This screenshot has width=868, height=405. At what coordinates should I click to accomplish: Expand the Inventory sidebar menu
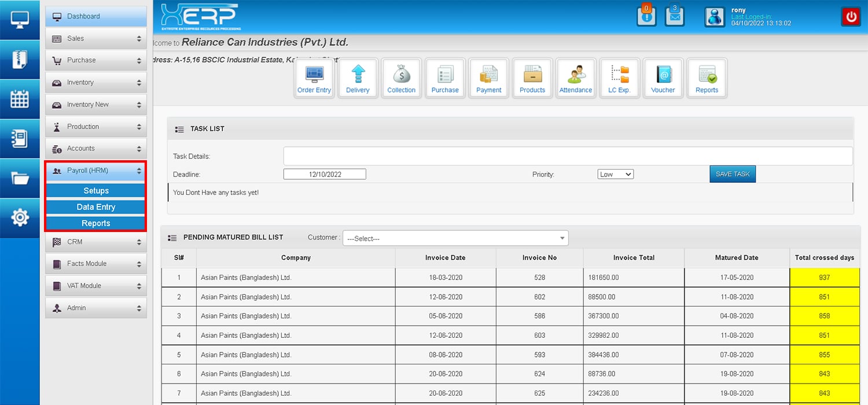click(x=96, y=83)
